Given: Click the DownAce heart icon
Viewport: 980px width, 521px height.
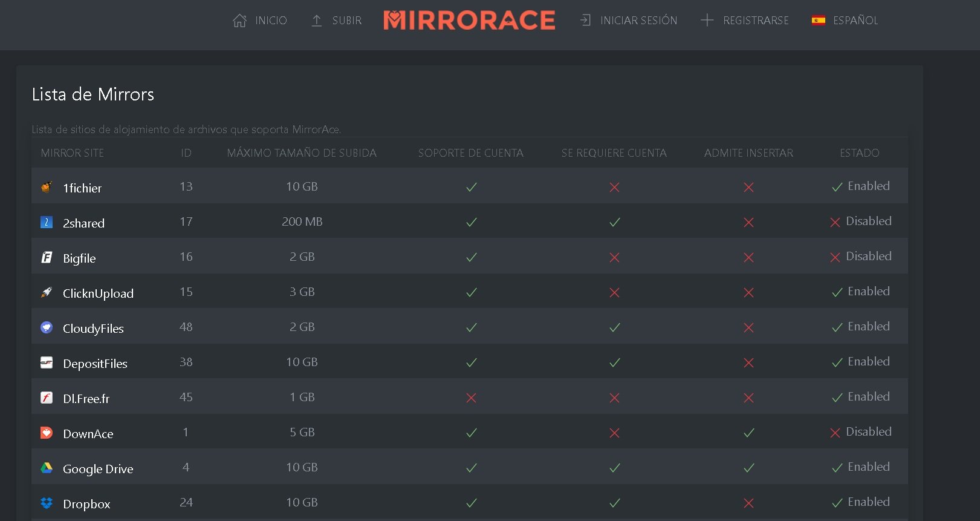Looking at the screenshot, I should pos(47,433).
